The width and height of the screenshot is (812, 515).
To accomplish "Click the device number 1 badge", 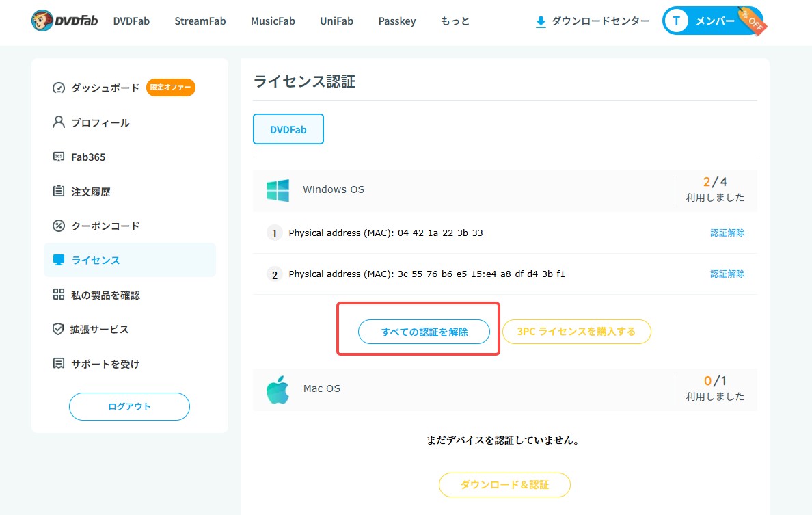I will pos(275,233).
